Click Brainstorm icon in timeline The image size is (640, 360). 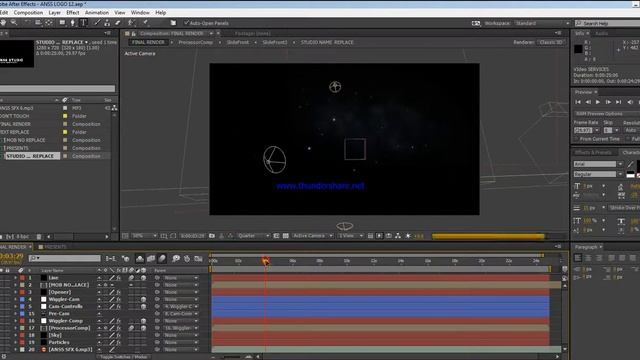click(176, 258)
